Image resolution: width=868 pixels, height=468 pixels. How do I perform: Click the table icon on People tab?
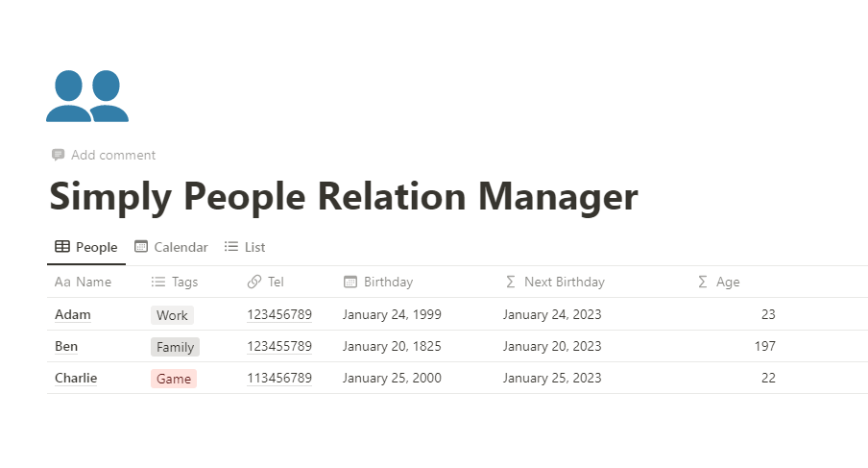point(62,247)
